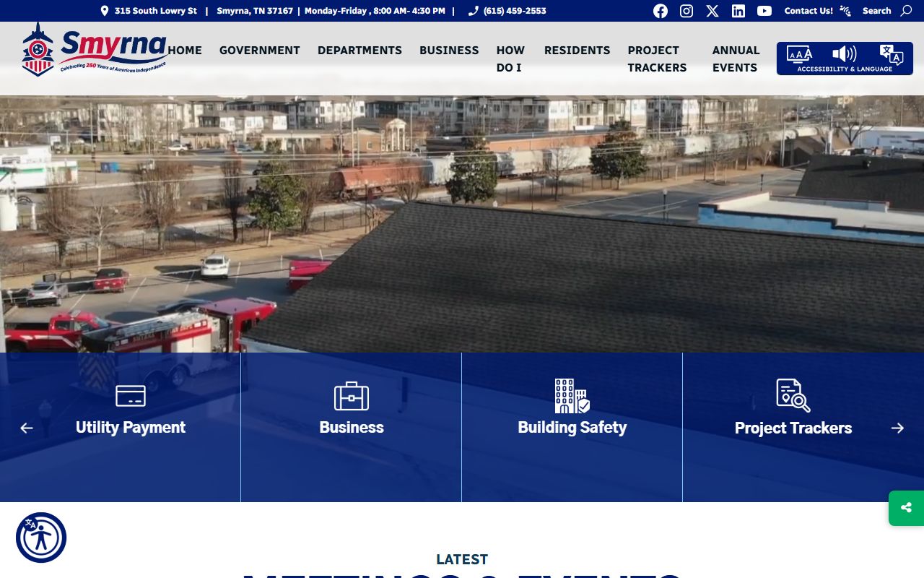Open the language translate icon

coord(891,55)
